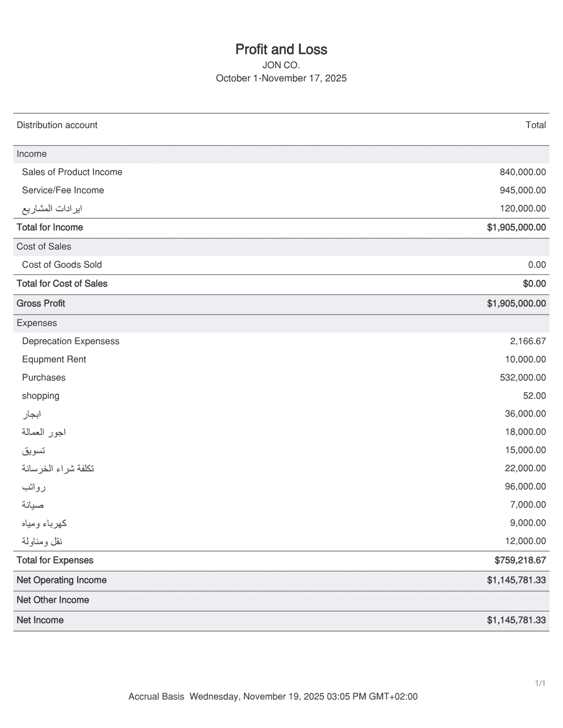Viewport: 563px width, 728px height.
Task: Click the Net Income amount $1,145,781.33
Action: click(516, 620)
